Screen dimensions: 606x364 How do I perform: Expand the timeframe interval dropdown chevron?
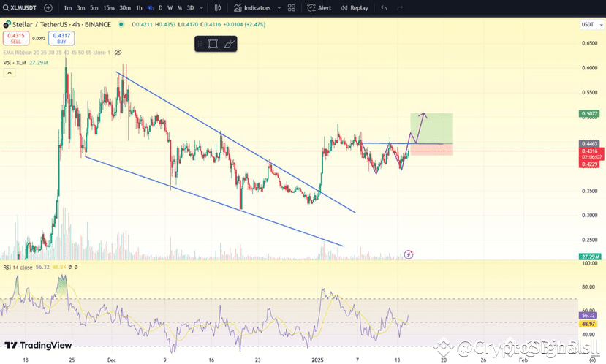coord(201,8)
